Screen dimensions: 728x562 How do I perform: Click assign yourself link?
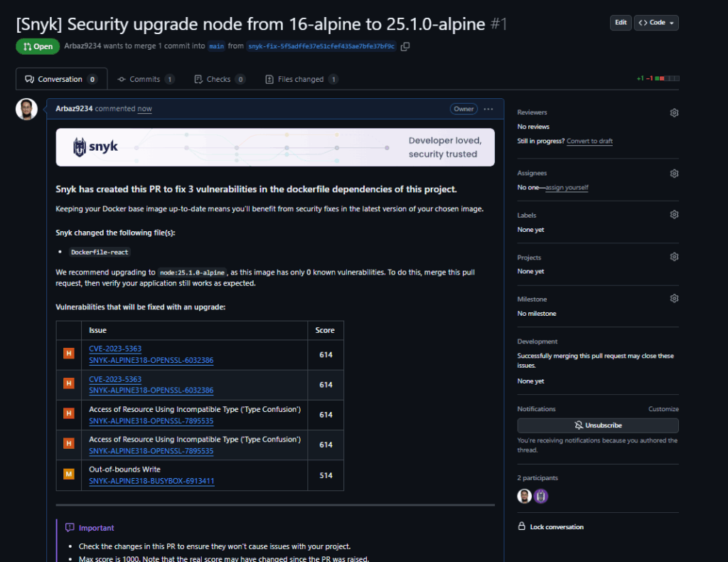(567, 188)
